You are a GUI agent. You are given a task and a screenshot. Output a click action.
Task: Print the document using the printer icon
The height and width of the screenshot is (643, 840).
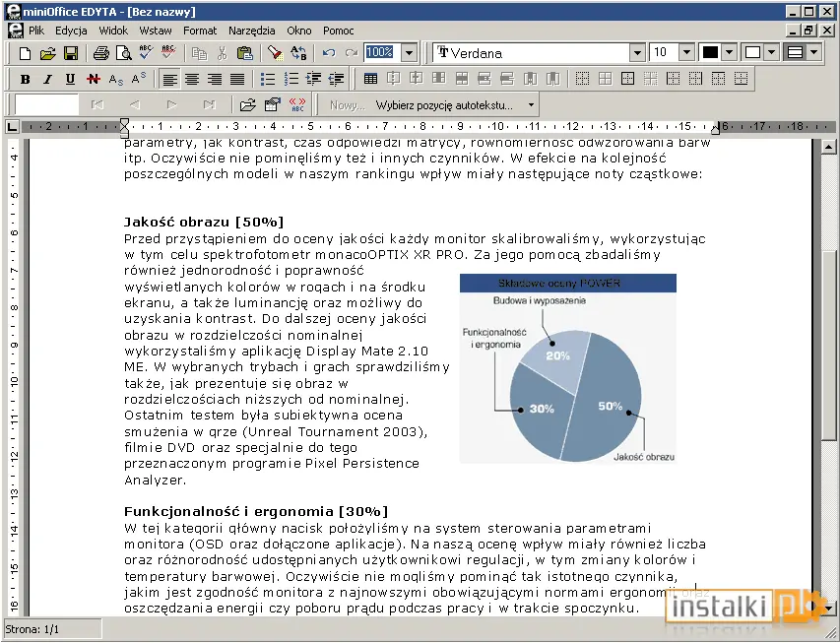[x=100, y=53]
